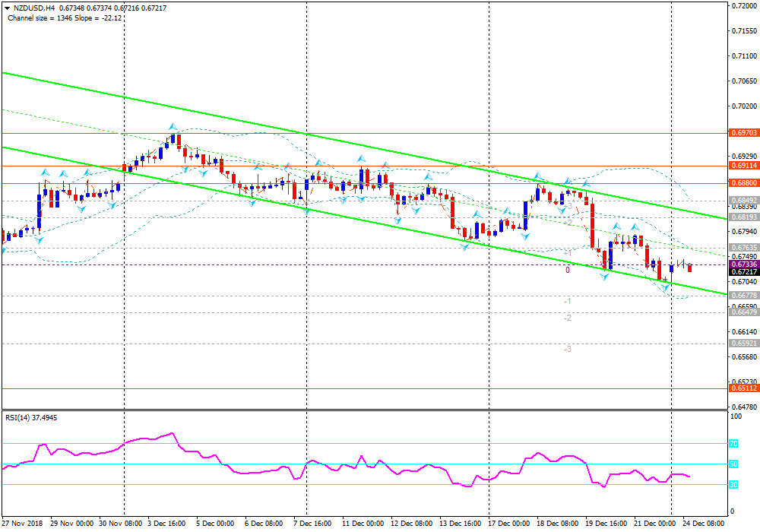Click the 0.67940 price scale value
Screen dimensions: 760x532
click(x=744, y=231)
